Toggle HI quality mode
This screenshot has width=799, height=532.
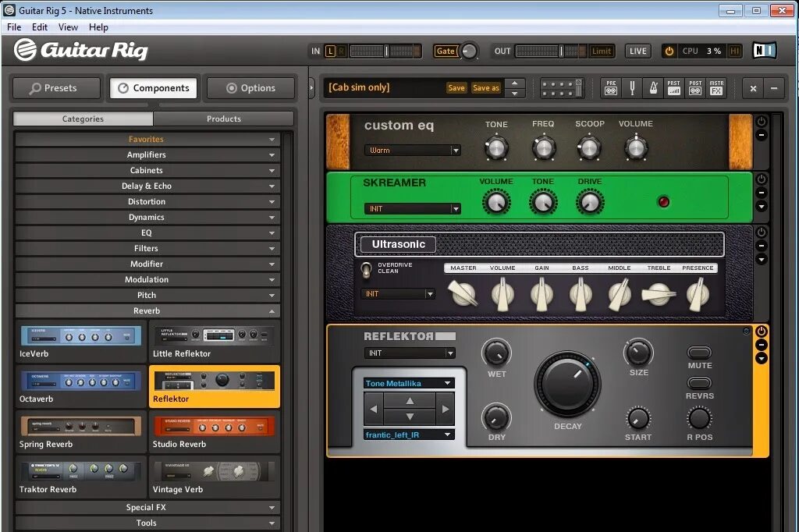pyautogui.click(x=734, y=51)
